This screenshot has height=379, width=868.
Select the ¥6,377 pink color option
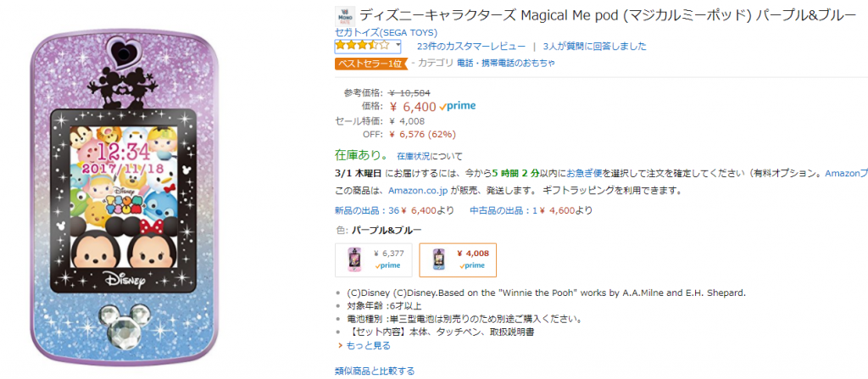373,260
